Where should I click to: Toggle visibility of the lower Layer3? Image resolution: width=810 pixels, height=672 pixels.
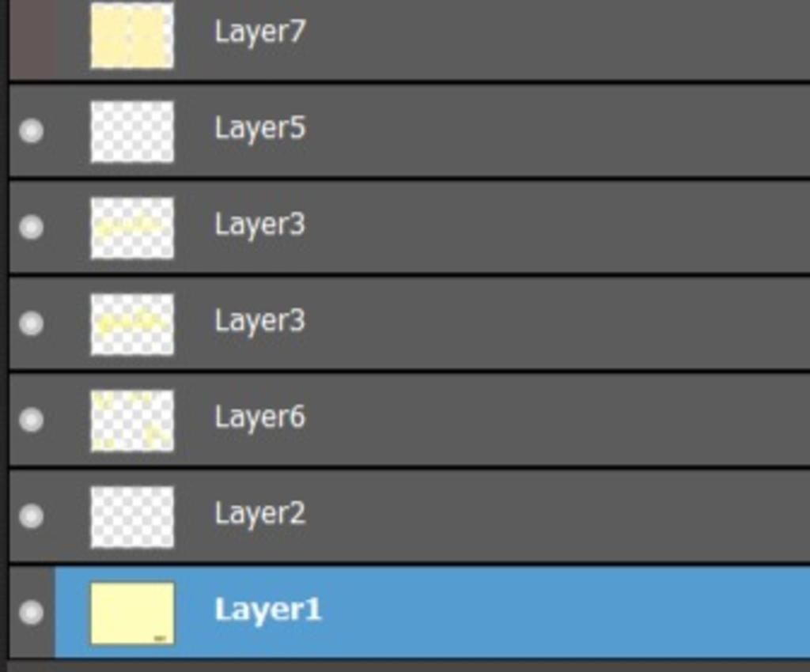tap(32, 323)
